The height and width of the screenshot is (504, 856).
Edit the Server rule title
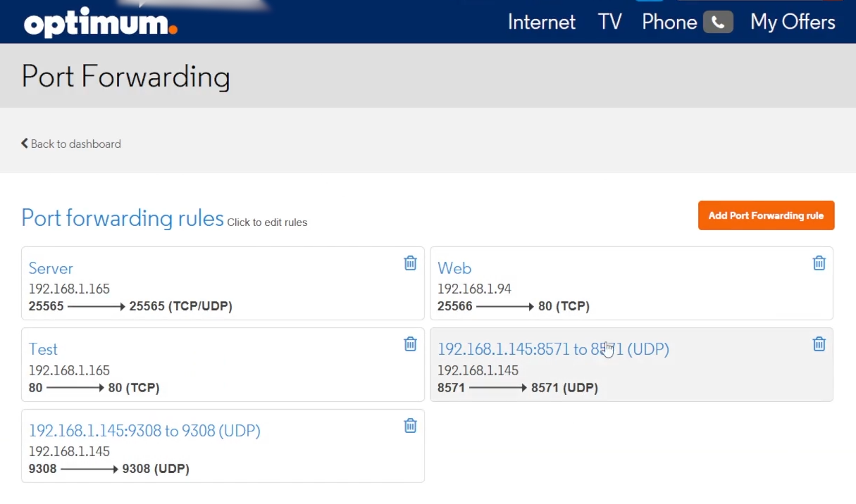pos(51,268)
